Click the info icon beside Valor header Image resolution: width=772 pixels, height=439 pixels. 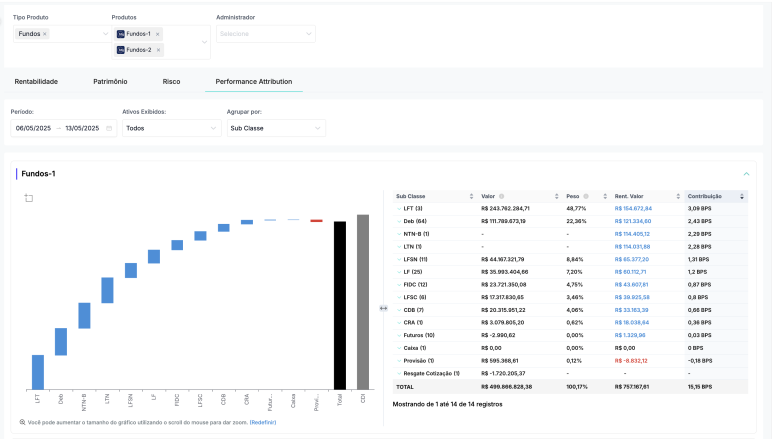(501, 196)
